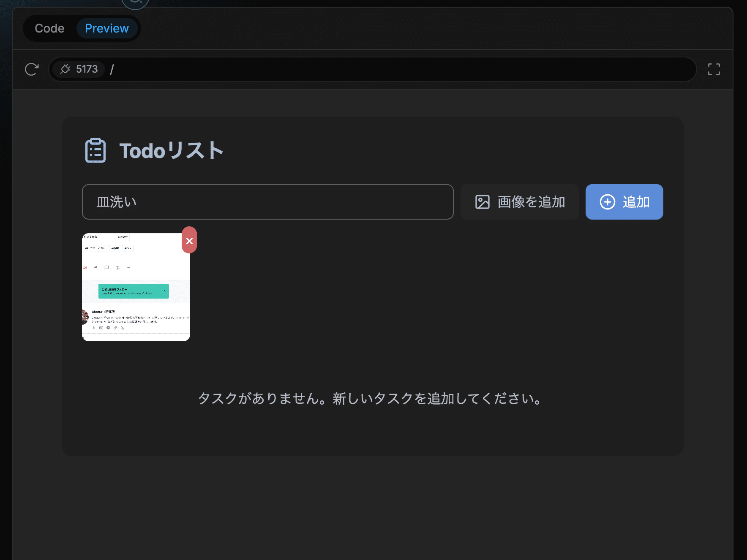
Task: Open the preview in fullscreen
Action: point(714,69)
